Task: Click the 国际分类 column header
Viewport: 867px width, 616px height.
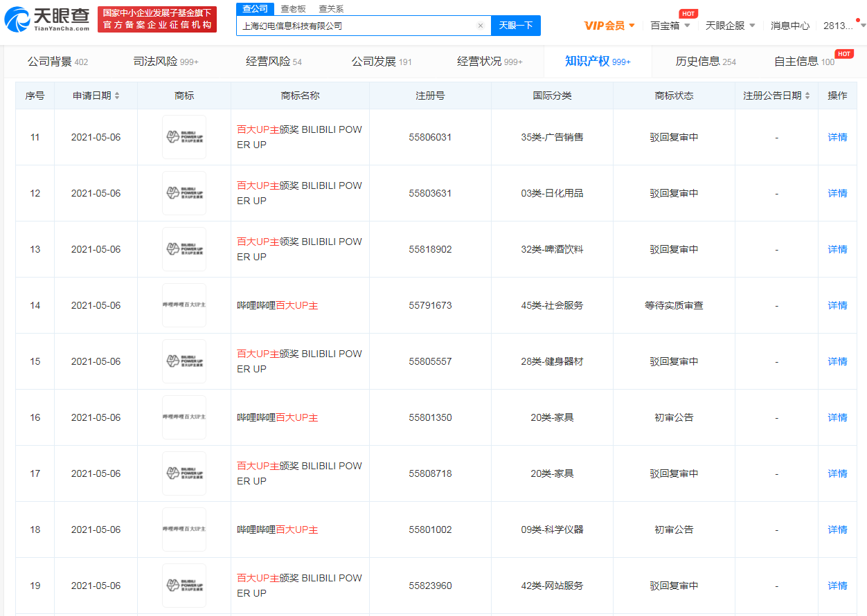Action: click(x=552, y=96)
